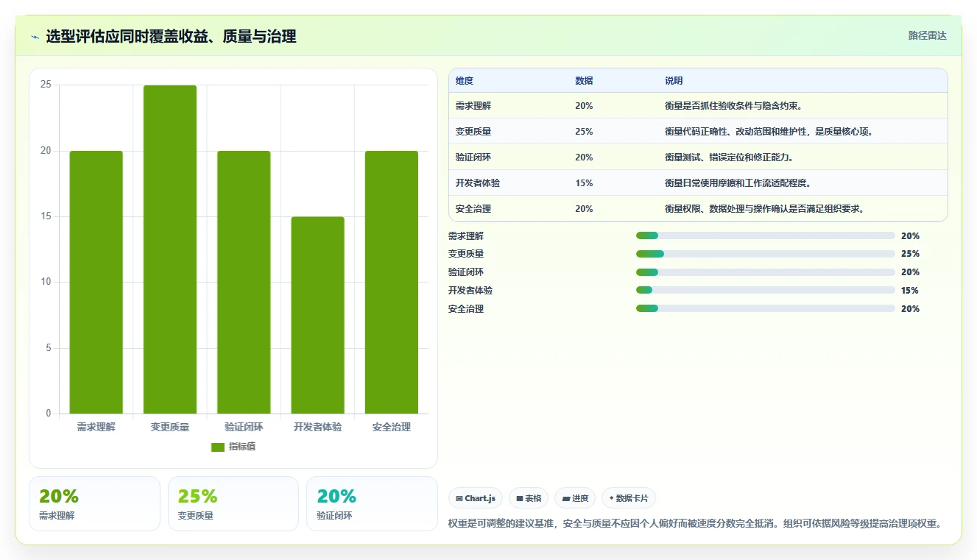Click the description starting 衡量权限、数据处理

[x=766, y=209]
